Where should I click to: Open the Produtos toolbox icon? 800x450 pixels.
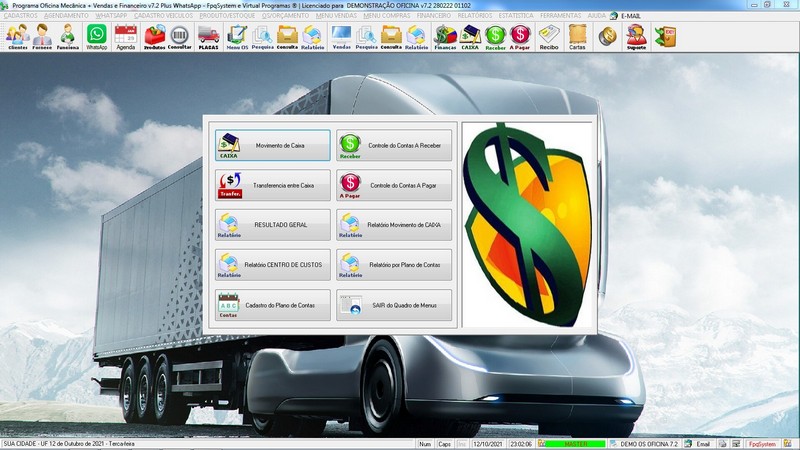[155, 37]
